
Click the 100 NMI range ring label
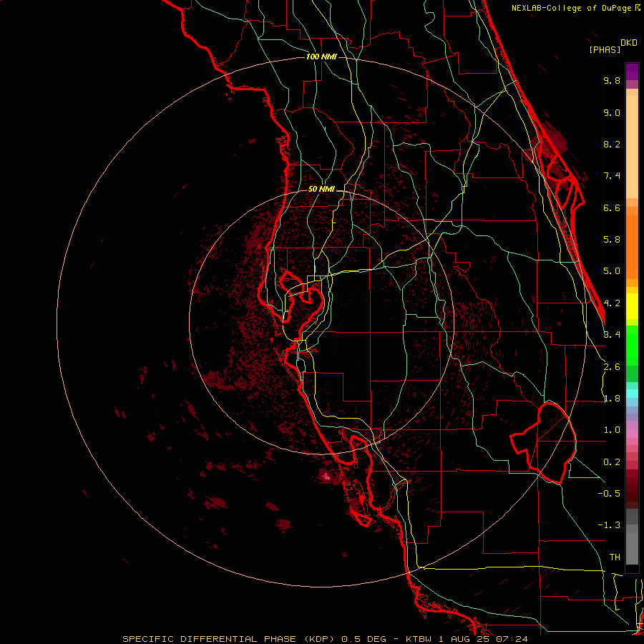coord(321,57)
